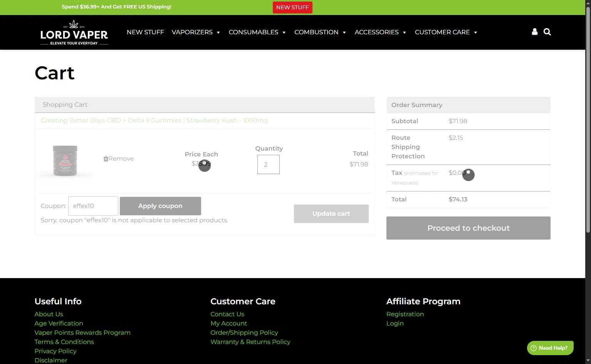Open the Privacy Policy link

(55, 351)
